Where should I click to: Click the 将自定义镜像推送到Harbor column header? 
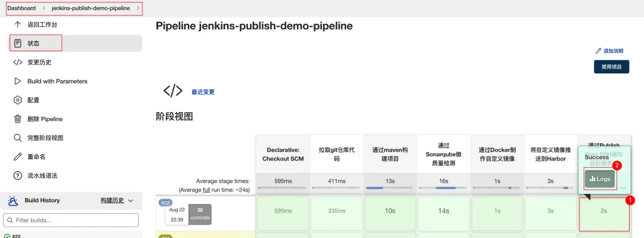pos(551,154)
